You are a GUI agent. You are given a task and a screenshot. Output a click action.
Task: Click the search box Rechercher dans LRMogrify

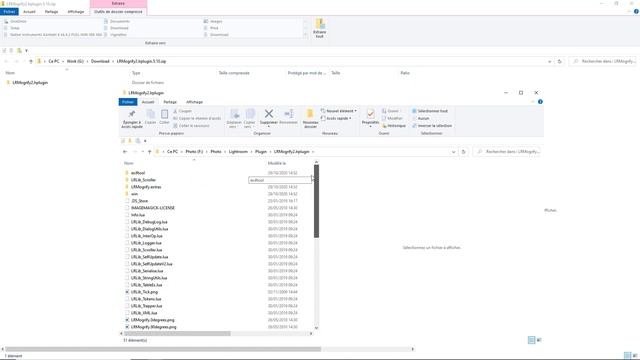point(506,152)
